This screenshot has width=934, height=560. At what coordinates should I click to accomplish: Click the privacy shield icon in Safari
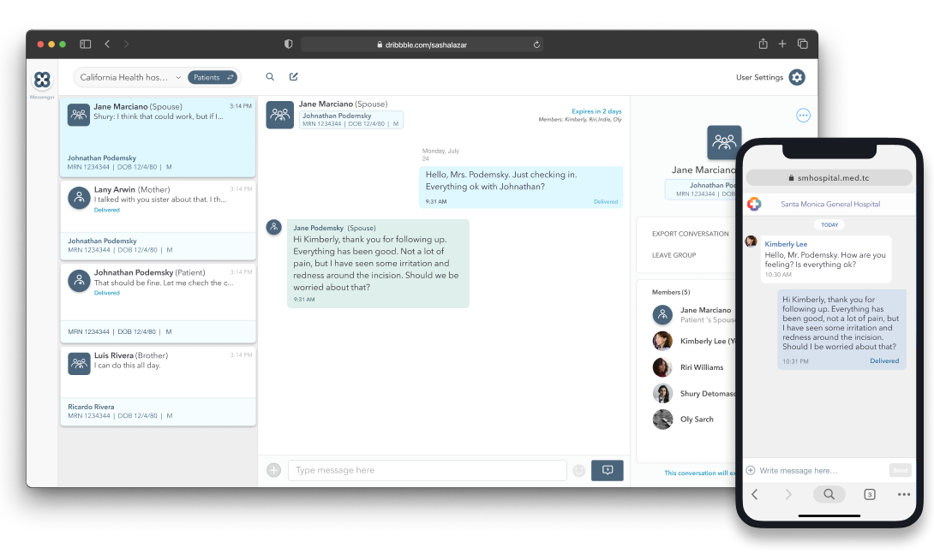pos(288,44)
